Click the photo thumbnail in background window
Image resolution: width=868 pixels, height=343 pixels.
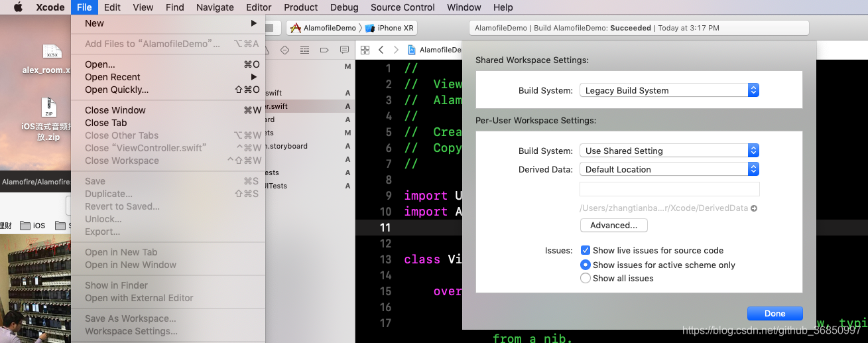click(x=35, y=288)
